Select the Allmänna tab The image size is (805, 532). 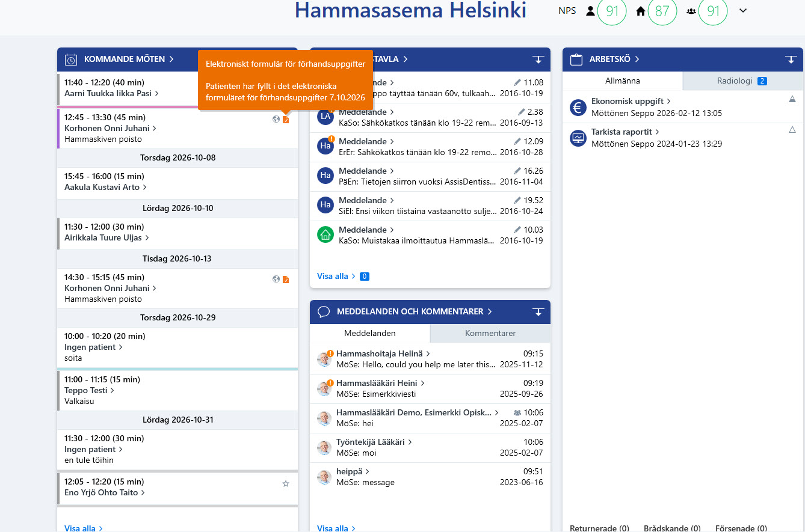623,81
